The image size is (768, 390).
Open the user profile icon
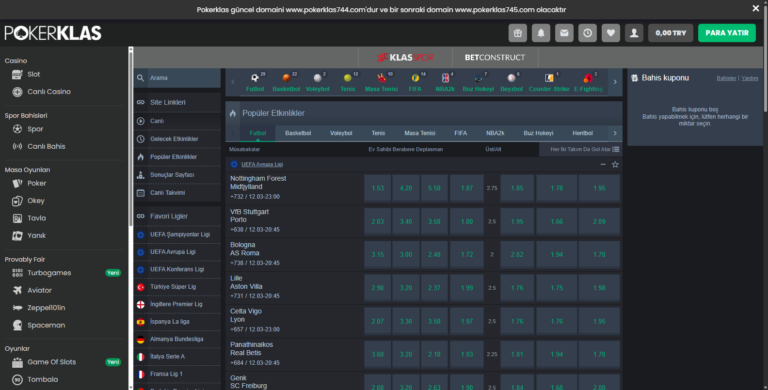[634, 33]
